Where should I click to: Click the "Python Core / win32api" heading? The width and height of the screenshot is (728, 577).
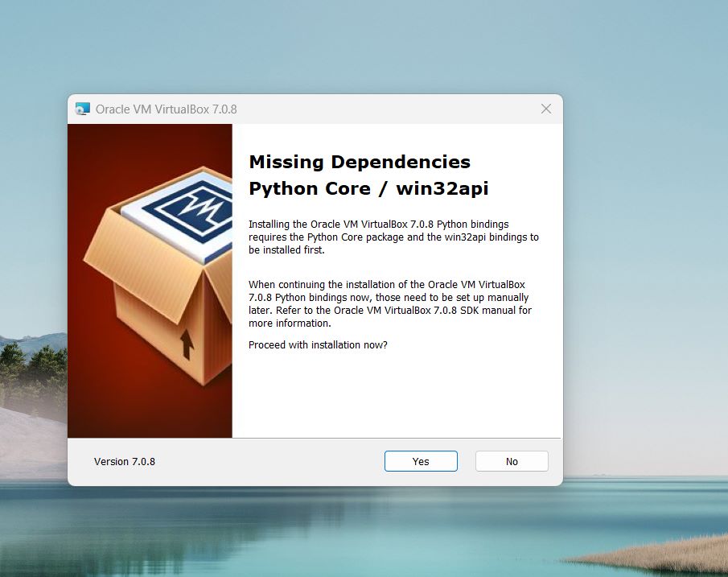pyautogui.click(x=368, y=188)
